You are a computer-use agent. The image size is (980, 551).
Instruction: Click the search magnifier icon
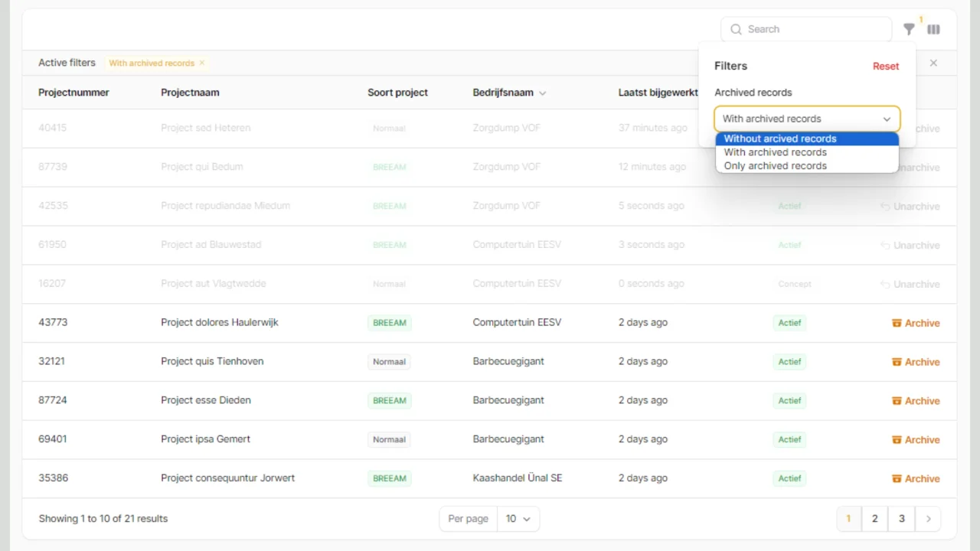coord(735,29)
